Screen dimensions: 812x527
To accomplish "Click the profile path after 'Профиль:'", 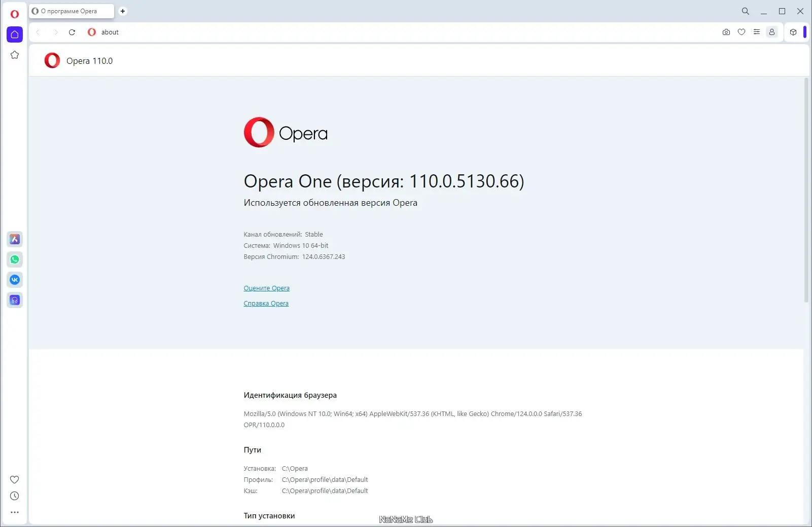I will point(325,480).
